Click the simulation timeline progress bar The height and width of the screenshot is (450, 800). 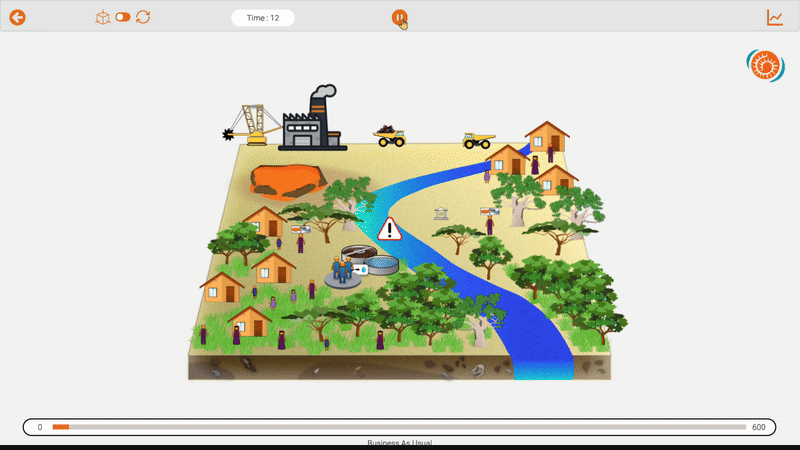point(400,427)
